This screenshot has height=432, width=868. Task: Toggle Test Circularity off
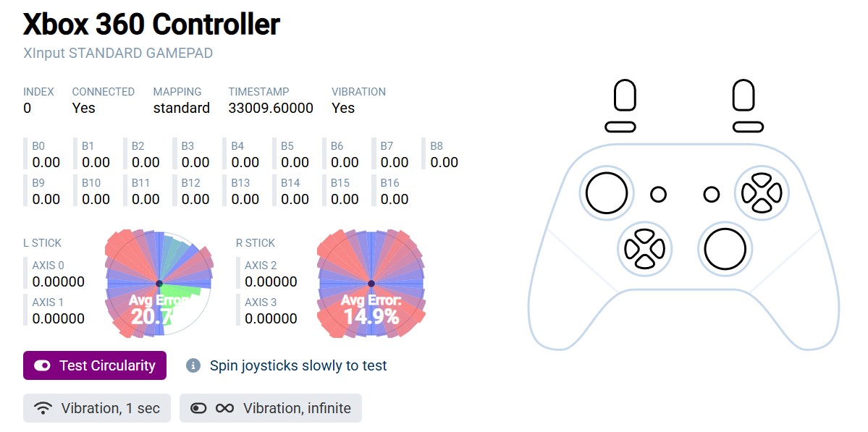pos(95,365)
